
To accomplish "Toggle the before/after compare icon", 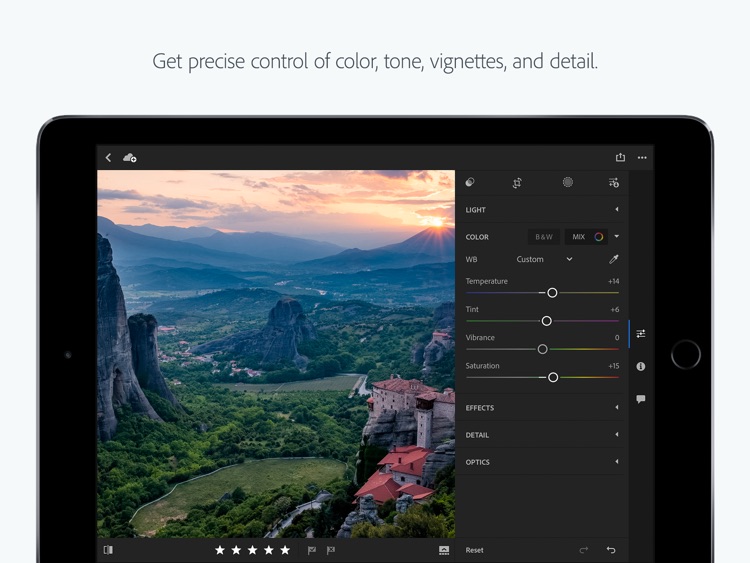I will tap(109, 550).
